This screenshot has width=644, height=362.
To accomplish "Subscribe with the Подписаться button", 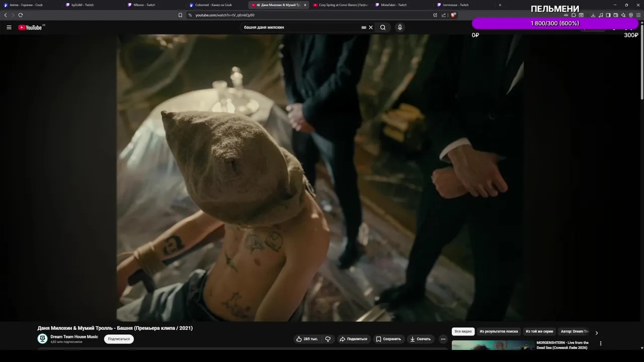I will pyautogui.click(x=119, y=339).
